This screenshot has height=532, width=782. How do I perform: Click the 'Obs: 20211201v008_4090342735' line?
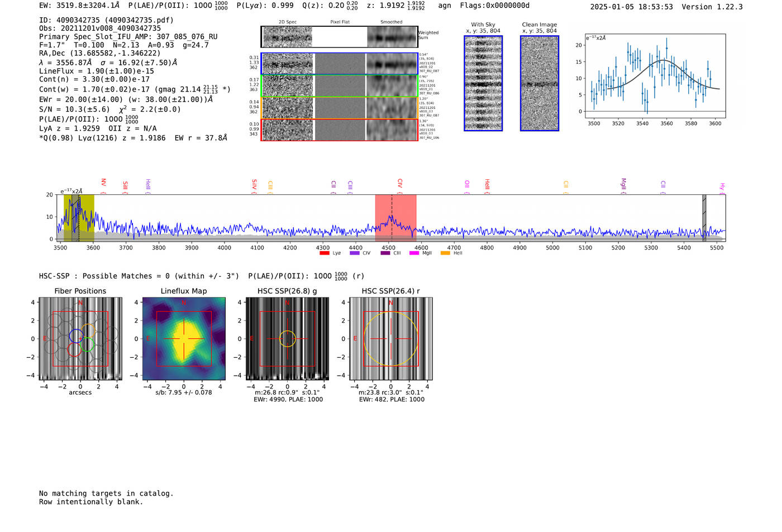tap(100, 28)
